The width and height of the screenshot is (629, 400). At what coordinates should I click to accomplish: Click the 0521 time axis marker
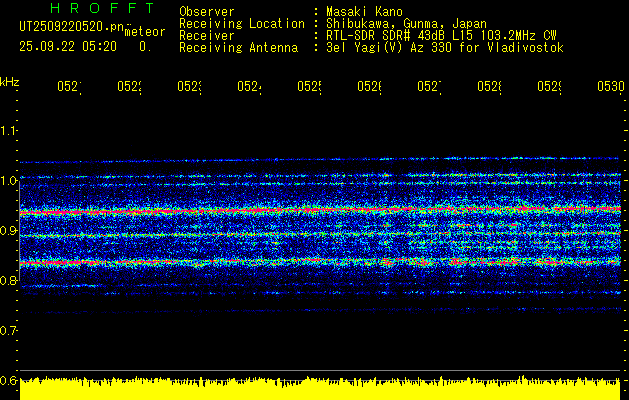pos(69,86)
